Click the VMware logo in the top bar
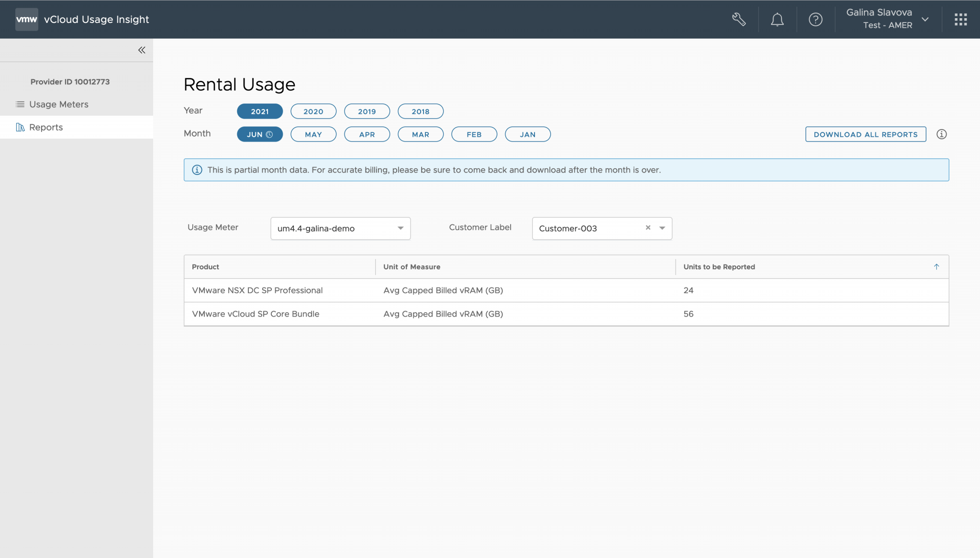This screenshot has height=558, width=980. (27, 19)
